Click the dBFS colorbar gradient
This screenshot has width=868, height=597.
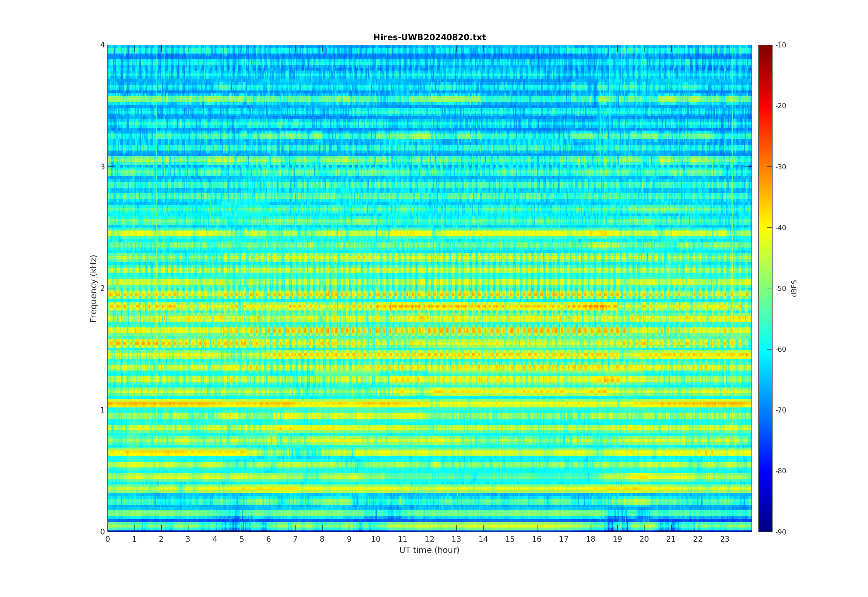765,288
